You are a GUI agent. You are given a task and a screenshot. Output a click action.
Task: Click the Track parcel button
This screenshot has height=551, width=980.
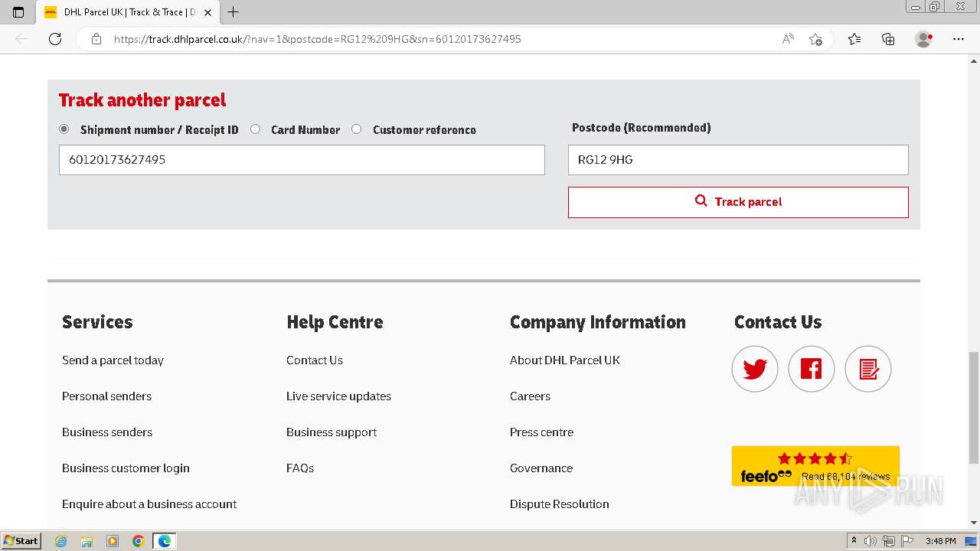[x=738, y=202]
